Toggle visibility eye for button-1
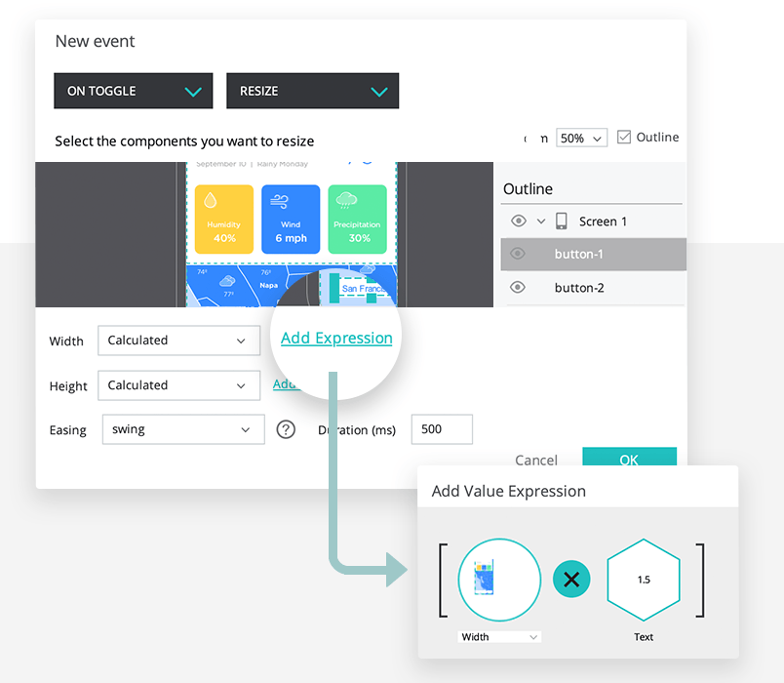 point(518,254)
